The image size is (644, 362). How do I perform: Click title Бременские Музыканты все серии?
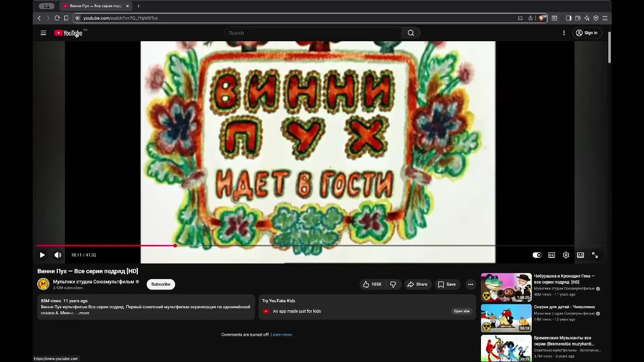[564, 341]
